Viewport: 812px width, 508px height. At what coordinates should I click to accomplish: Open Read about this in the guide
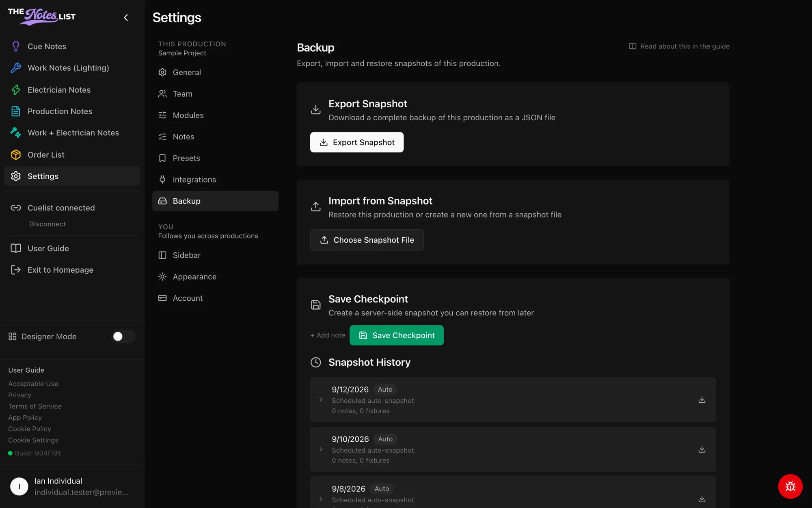tap(679, 46)
